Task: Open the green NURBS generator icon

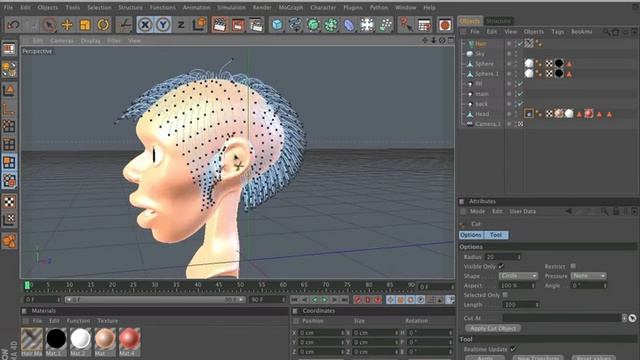Action: tap(313, 25)
